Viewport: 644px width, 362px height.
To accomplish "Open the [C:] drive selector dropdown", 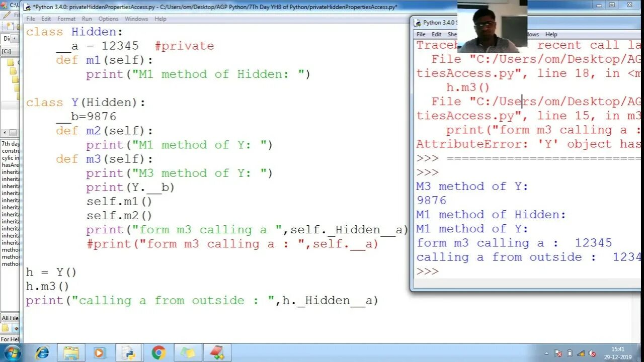I will pos(8,50).
